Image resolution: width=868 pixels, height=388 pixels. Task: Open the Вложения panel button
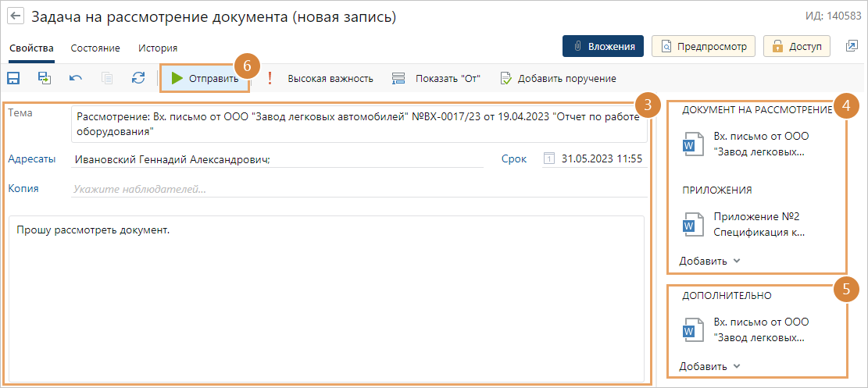coord(602,47)
